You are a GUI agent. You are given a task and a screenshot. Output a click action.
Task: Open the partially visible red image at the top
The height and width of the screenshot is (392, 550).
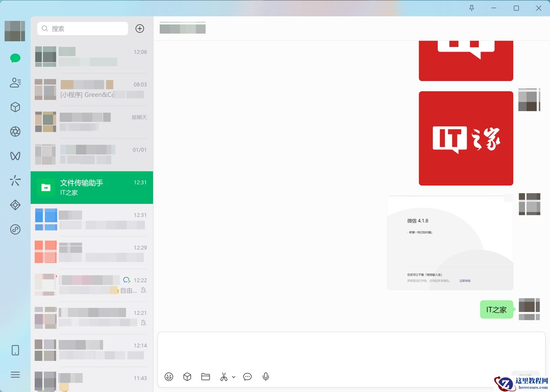click(466, 61)
